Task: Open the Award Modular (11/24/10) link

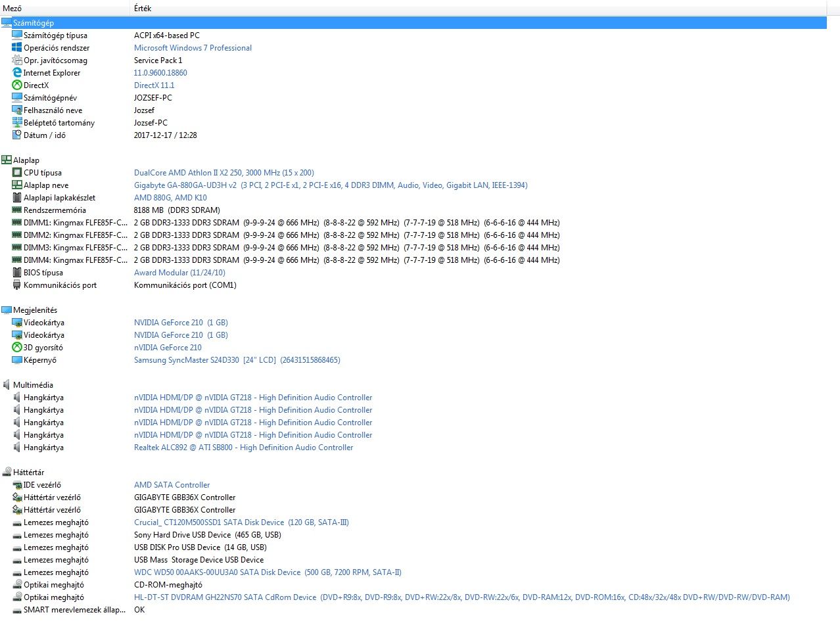Action: click(179, 273)
